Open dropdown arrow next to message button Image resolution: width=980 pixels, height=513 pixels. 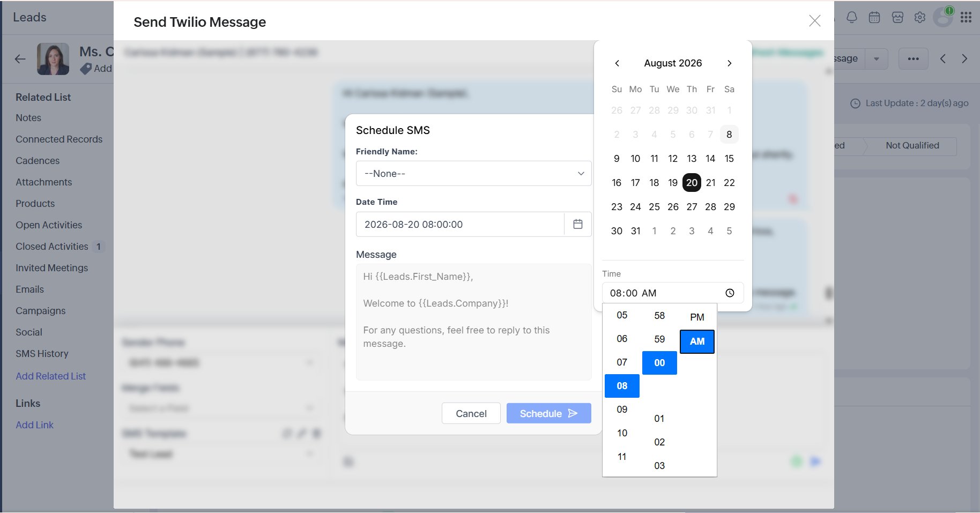(x=877, y=59)
